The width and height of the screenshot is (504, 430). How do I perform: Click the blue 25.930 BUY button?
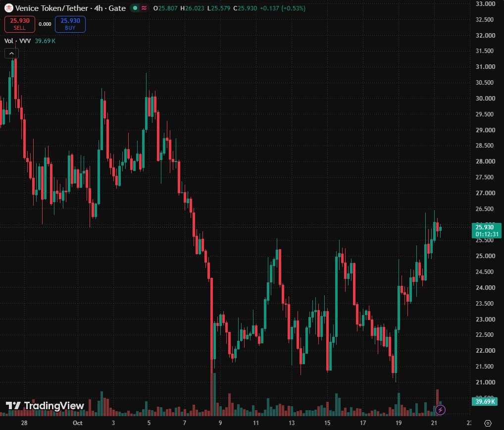[70, 24]
